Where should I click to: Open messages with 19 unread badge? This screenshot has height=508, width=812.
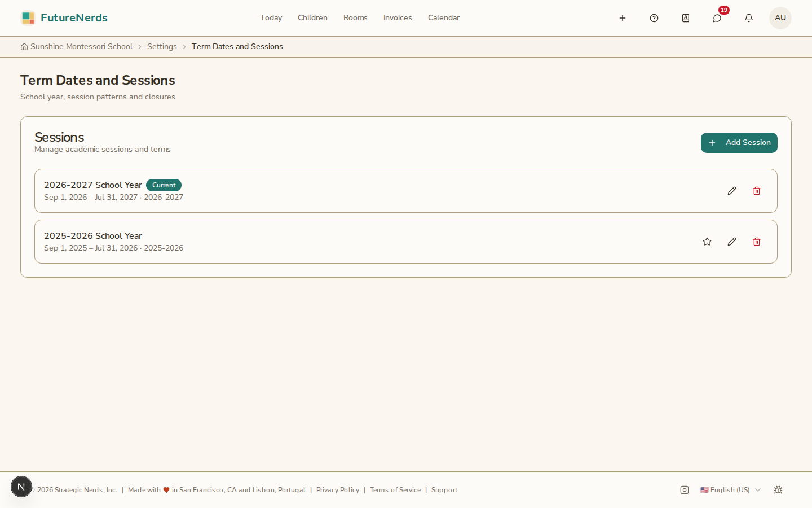tap(717, 18)
